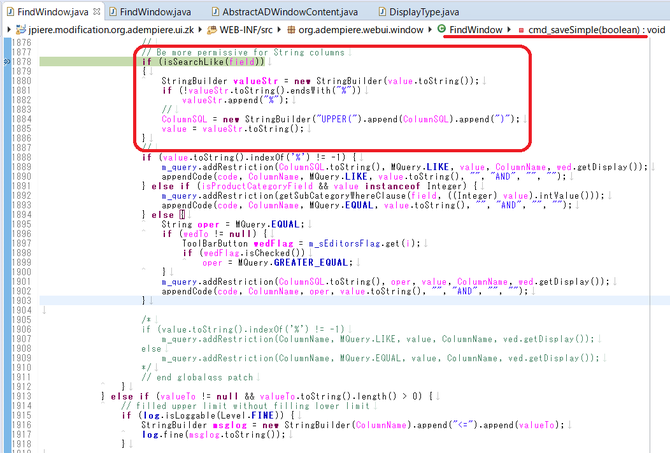Click line number 1894 in the gutter

pyautogui.click(x=22, y=215)
